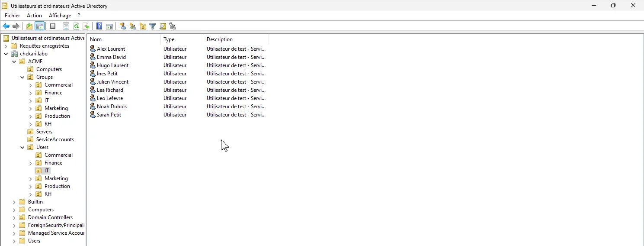The height and width of the screenshot is (246, 644).
Task: Click the Find objects magnifier icon
Action: [x=163, y=26]
